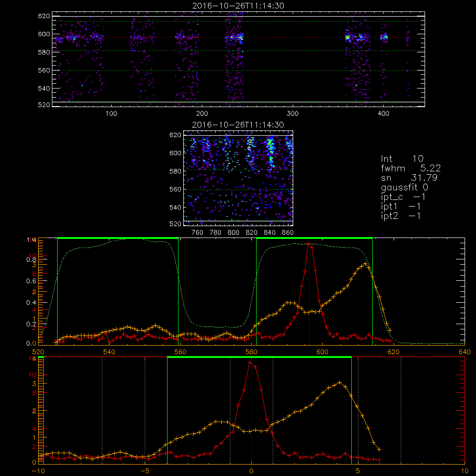Click x-axis label 100 of top image
476x476 pixels.
point(111,114)
